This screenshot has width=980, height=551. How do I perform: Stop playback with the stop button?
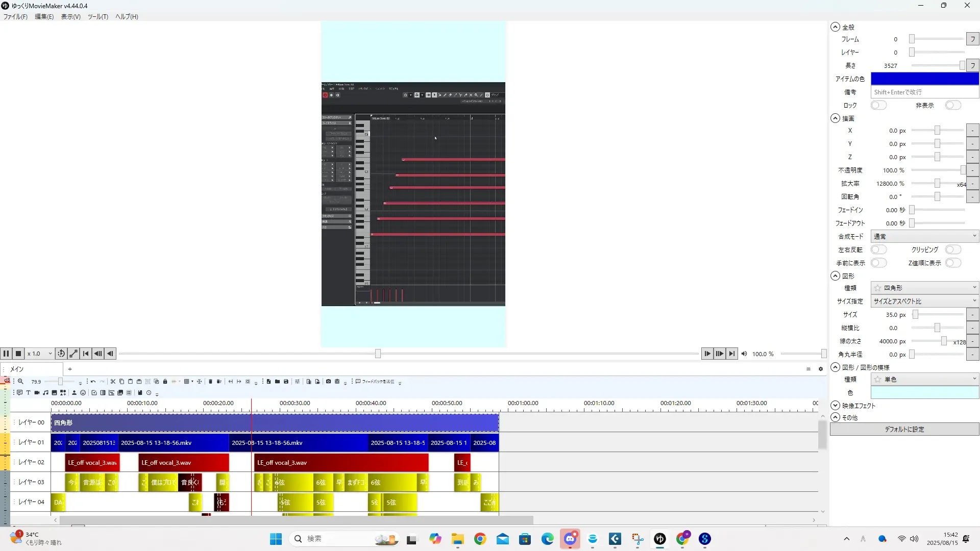(18, 354)
